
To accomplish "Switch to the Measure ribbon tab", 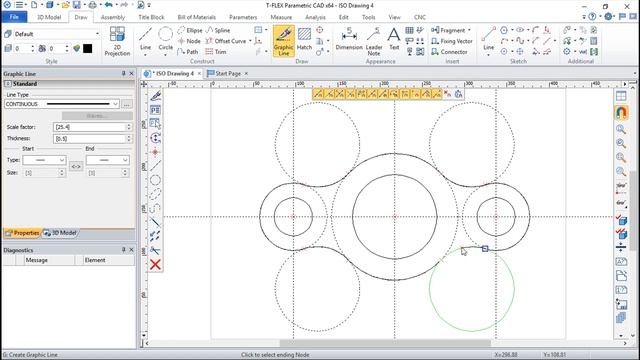I will [x=281, y=17].
